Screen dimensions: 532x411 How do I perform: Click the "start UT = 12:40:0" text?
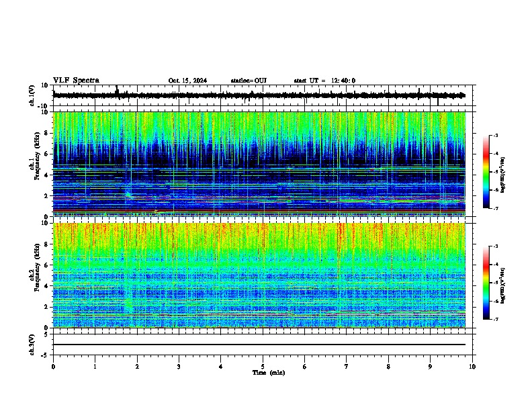coord(324,81)
